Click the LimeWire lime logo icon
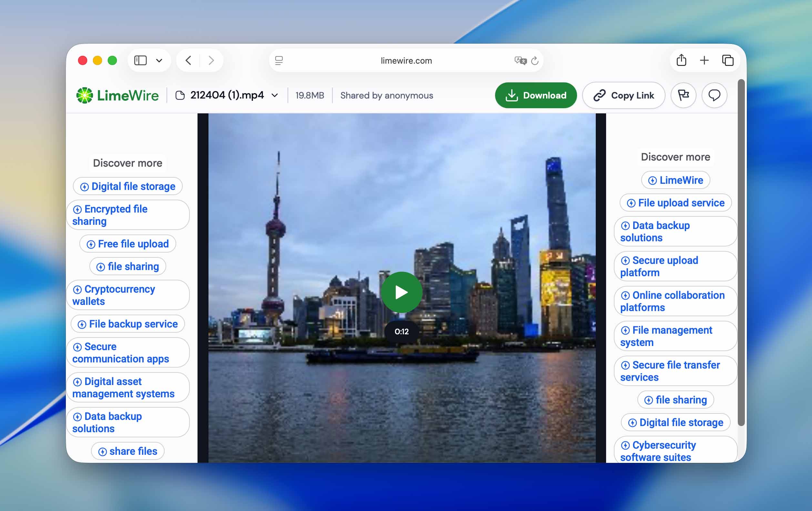 (84, 96)
